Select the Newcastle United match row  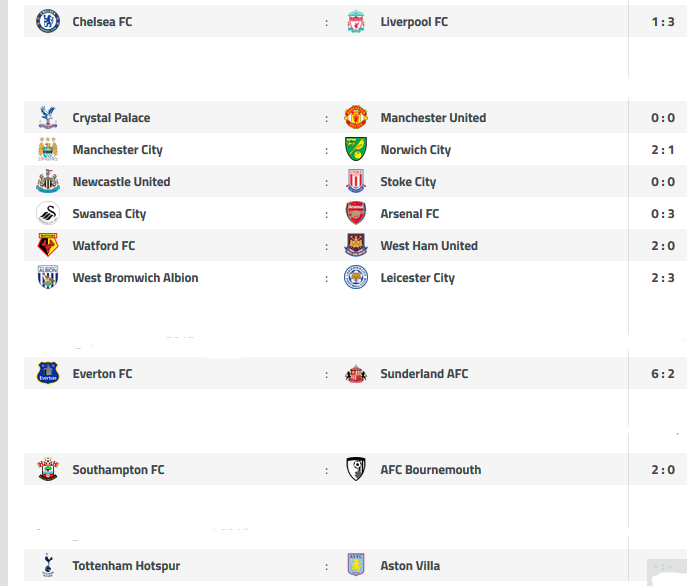355,181
